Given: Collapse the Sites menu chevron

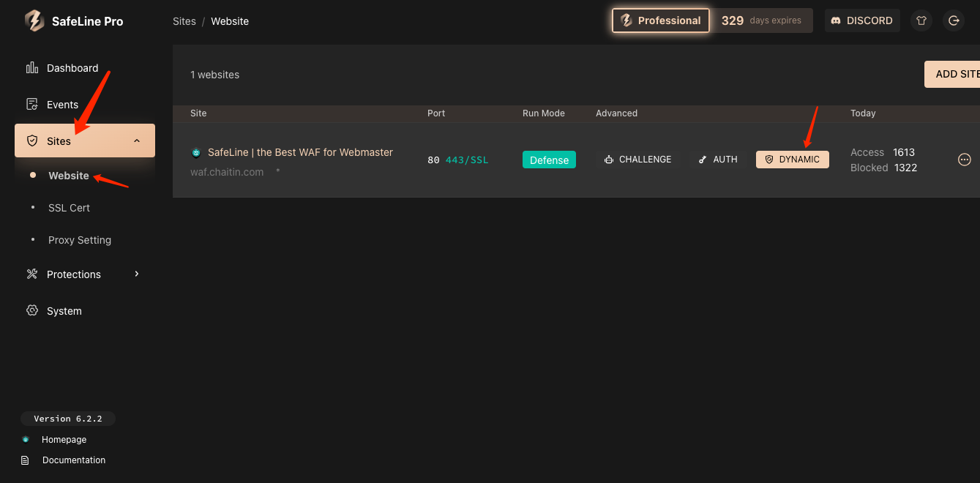Looking at the screenshot, I should coord(137,141).
